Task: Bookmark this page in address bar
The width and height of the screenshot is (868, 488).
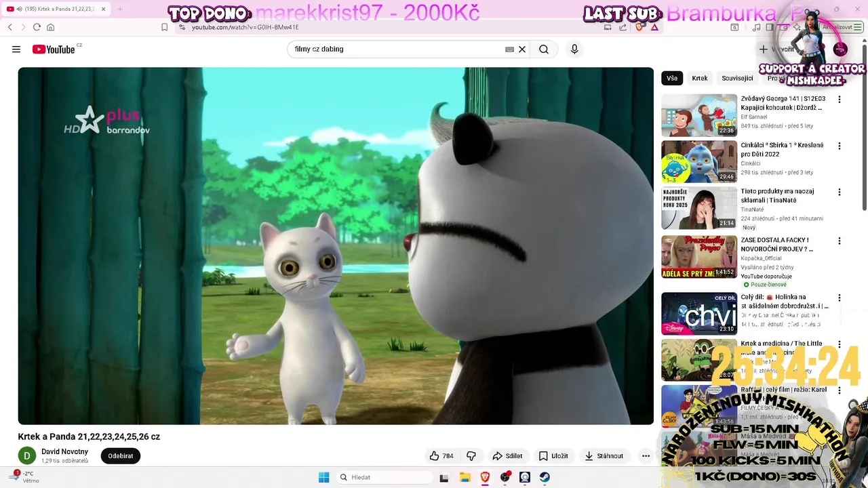Action: pos(164,27)
